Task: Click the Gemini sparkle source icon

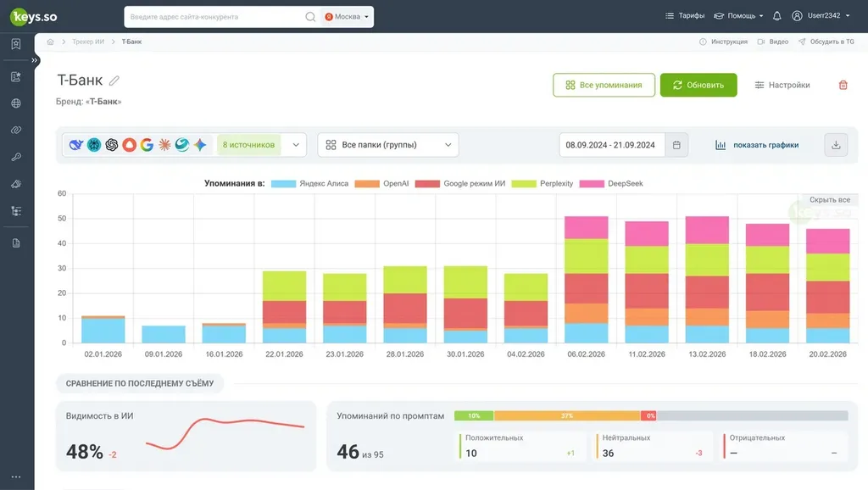Action: coord(200,144)
